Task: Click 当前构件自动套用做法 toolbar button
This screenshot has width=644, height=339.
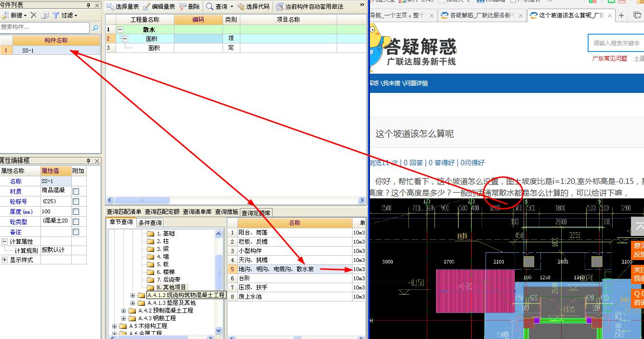Action: (x=310, y=7)
